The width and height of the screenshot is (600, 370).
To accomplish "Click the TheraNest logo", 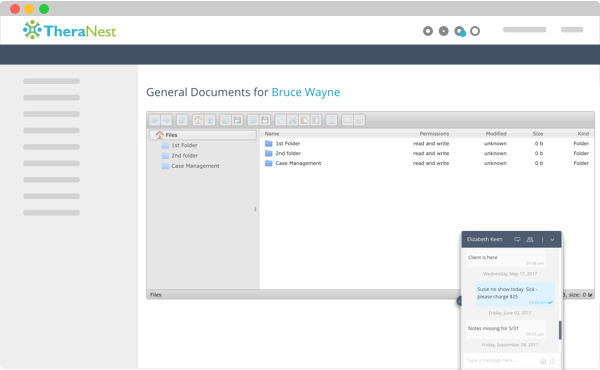I will tap(70, 30).
